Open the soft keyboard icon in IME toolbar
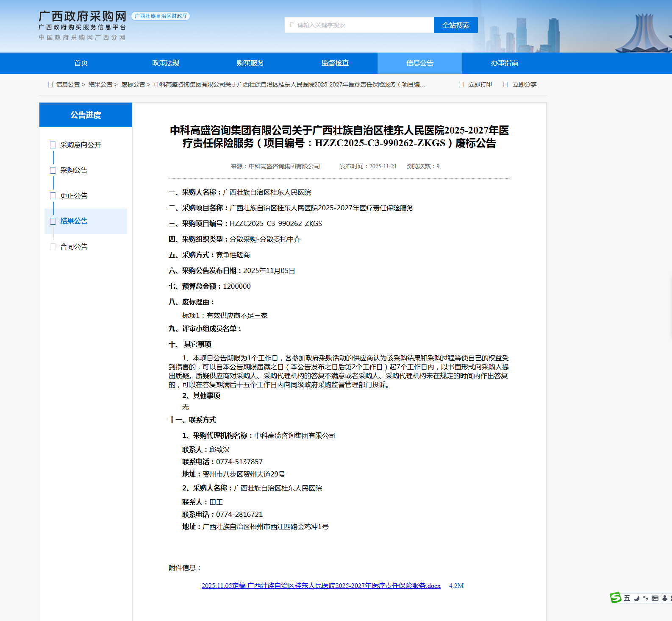This screenshot has width=672, height=621. pyautogui.click(x=655, y=598)
